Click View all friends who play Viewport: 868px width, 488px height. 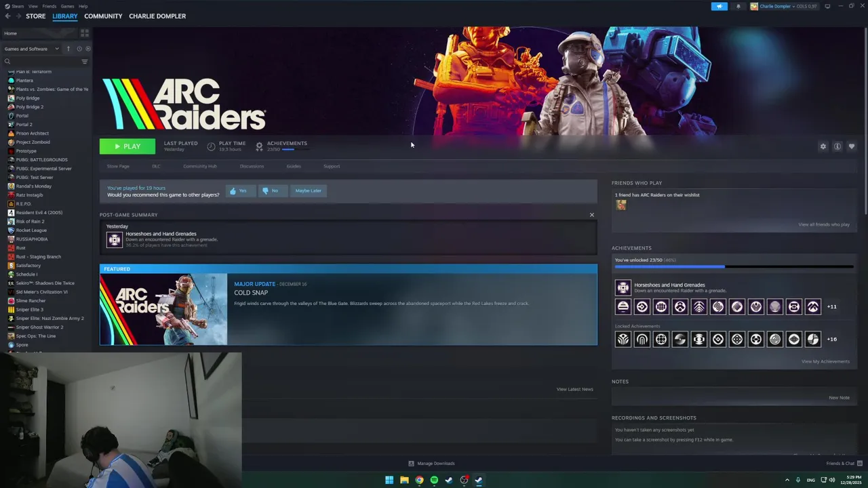click(824, 224)
